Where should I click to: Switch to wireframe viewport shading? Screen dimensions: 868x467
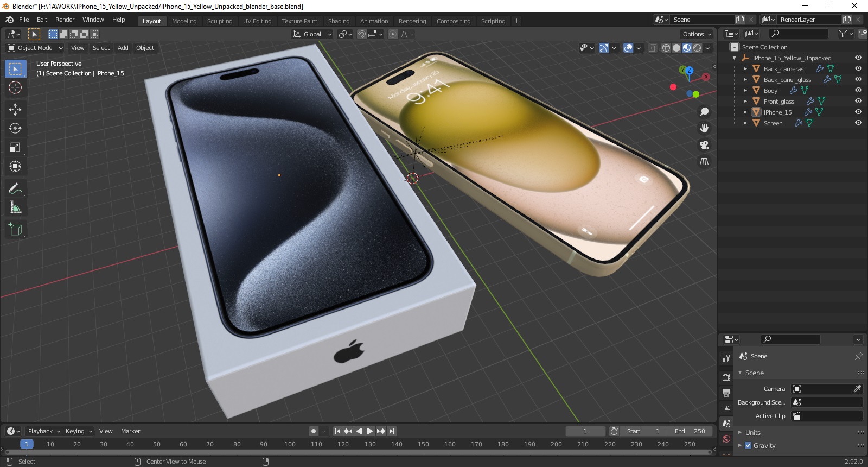tap(666, 48)
